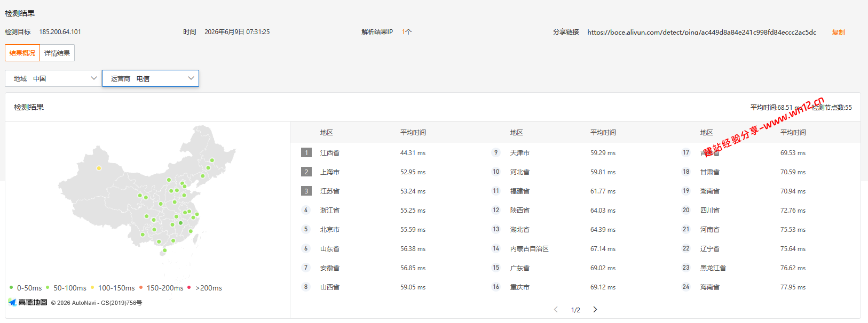868x323 pixels.
Task: Select the 福建省 region cell
Action: [x=520, y=191]
